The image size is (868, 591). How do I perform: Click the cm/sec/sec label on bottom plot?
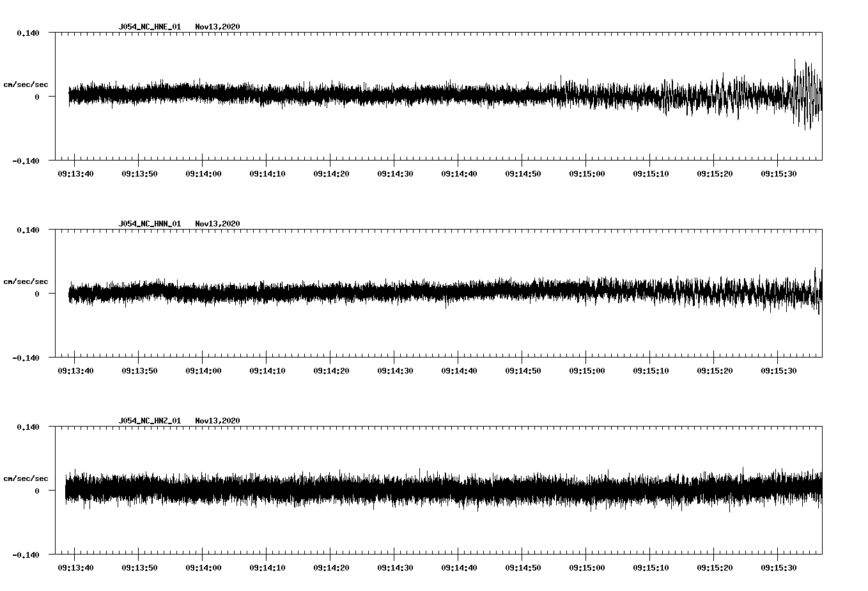(26, 477)
